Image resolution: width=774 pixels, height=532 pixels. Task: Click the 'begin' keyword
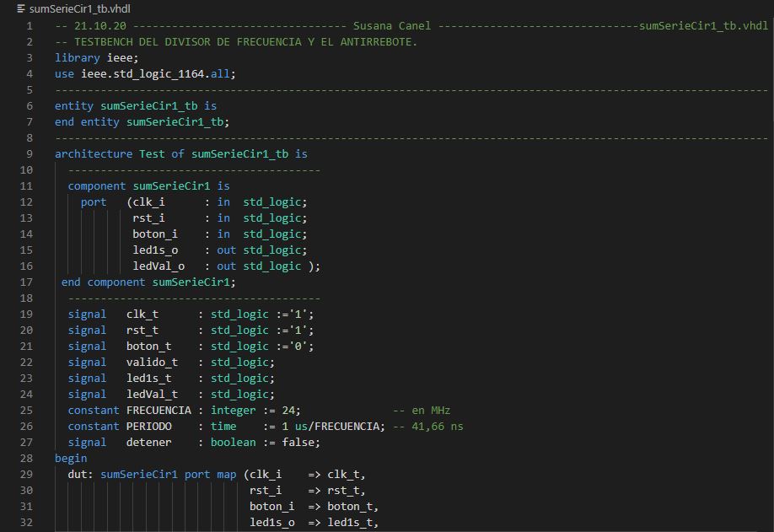pyautogui.click(x=71, y=459)
